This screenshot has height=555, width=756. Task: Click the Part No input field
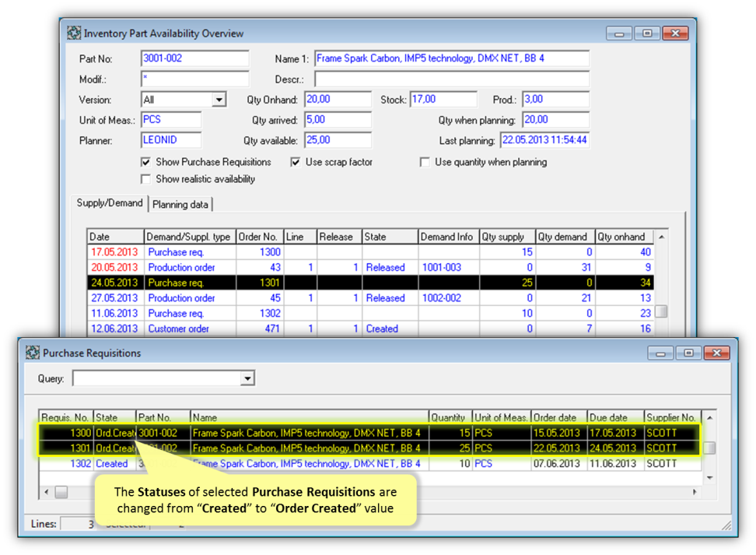pyautogui.click(x=194, y=58)
